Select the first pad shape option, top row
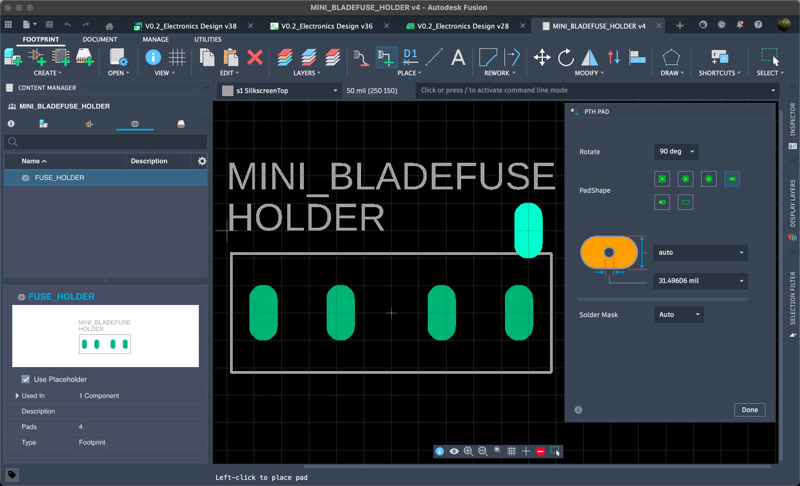 pos(662,178)
